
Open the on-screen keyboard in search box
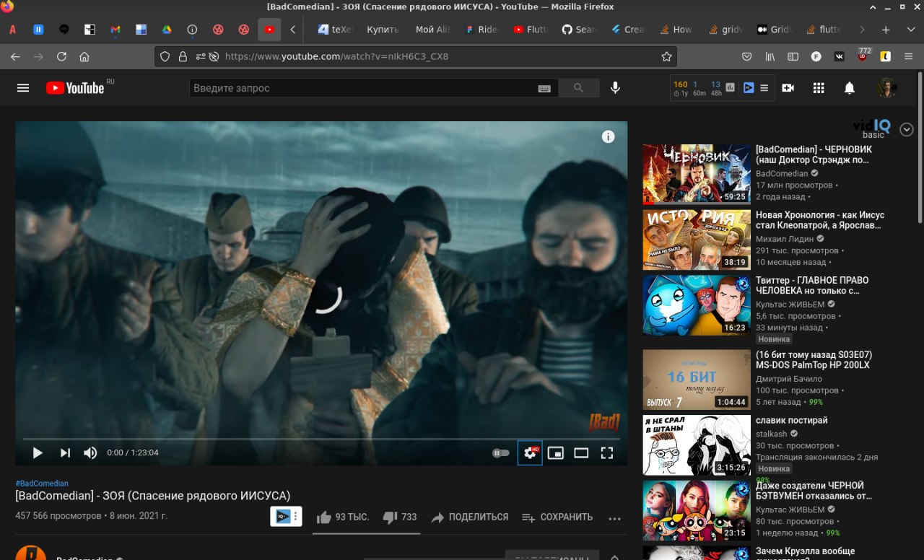pyautogui.click(x=544, y=88)
